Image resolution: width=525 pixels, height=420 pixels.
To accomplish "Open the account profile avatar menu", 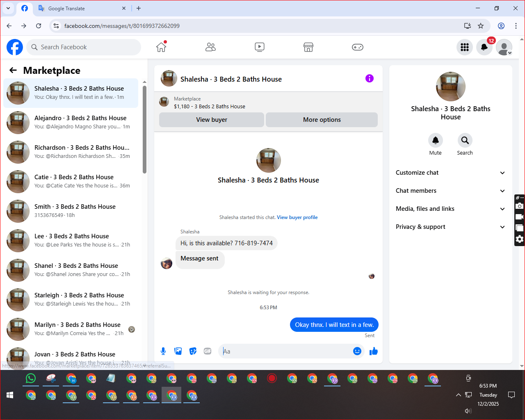I will [504, 47].
